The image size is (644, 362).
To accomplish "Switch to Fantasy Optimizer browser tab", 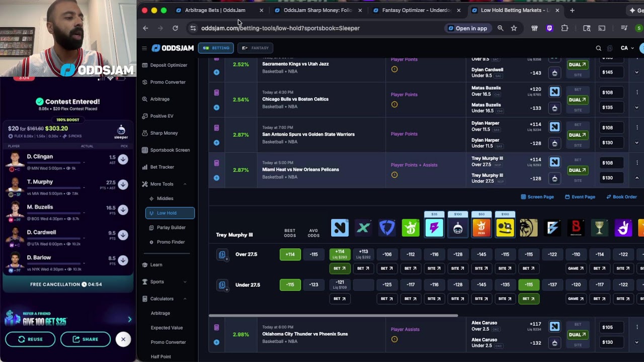I will [416, 10].
